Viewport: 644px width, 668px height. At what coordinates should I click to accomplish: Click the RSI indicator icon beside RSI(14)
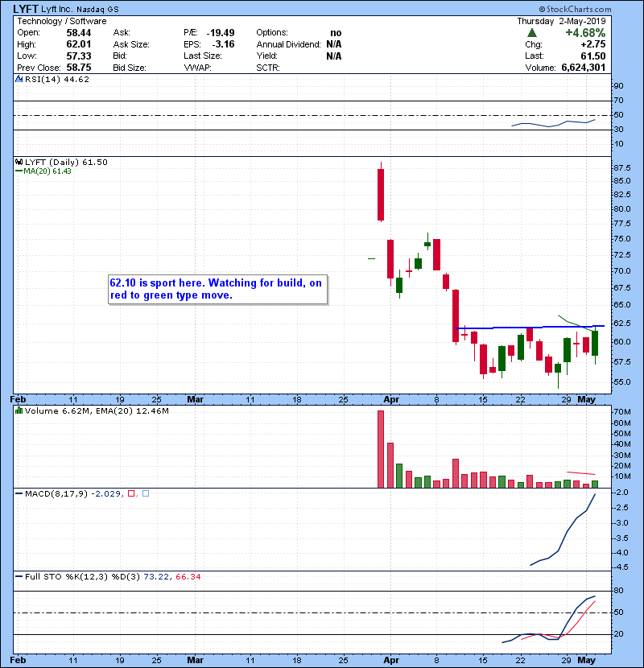[19, 79]
